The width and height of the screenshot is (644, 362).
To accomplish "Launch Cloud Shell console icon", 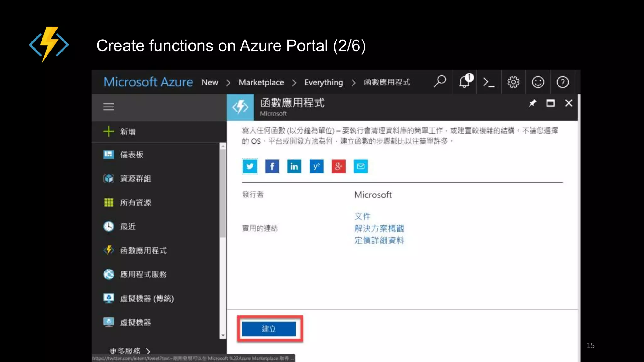I will coord(489,82).
